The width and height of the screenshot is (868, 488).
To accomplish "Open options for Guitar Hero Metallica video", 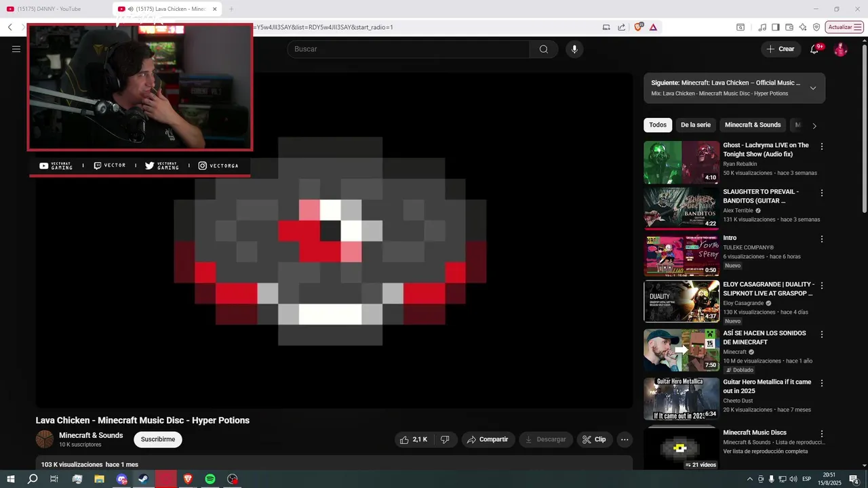I will pos(822,383).
